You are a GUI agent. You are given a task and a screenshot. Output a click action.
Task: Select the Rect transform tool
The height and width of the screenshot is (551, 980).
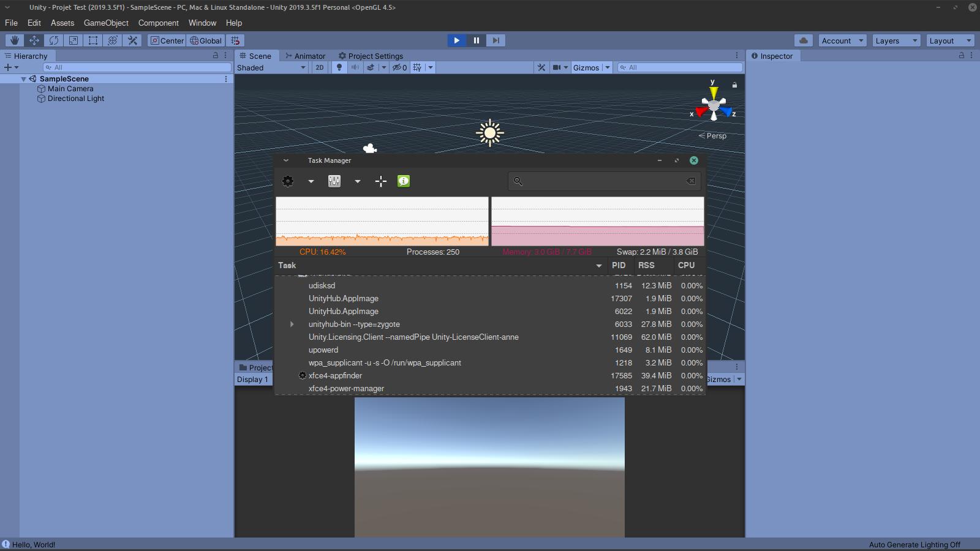(93, 40)
